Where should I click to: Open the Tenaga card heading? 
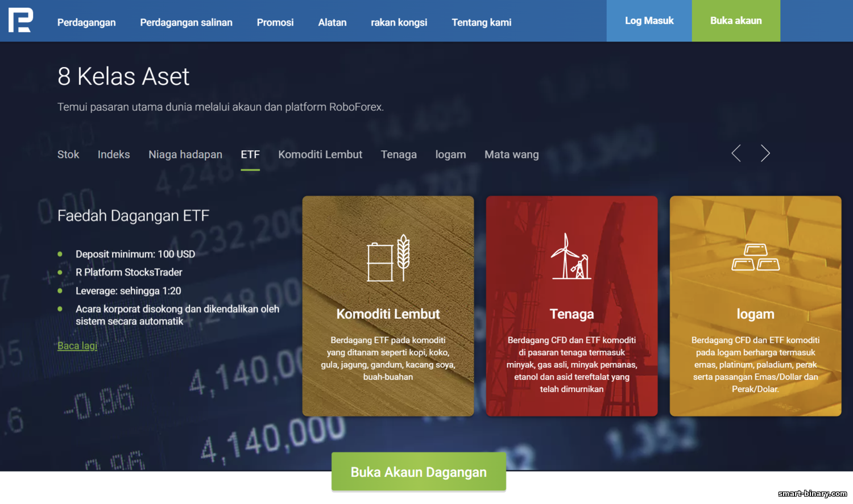(x=572, y=314)
